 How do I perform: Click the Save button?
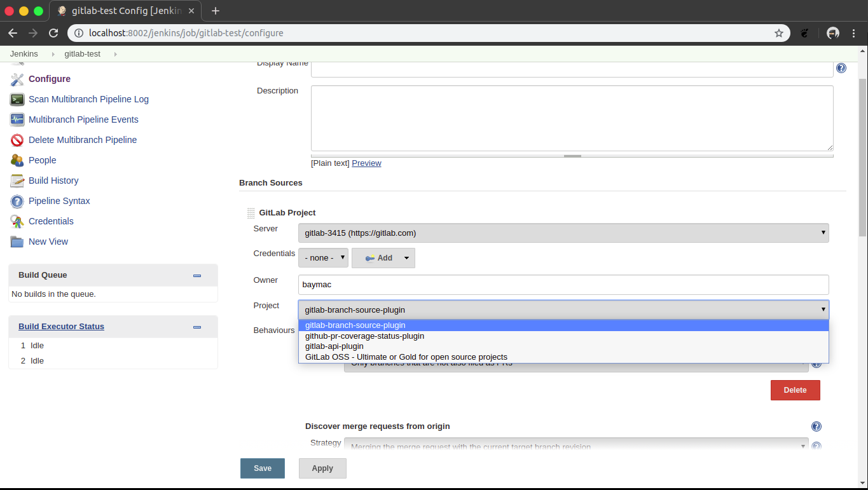[263, 468]
